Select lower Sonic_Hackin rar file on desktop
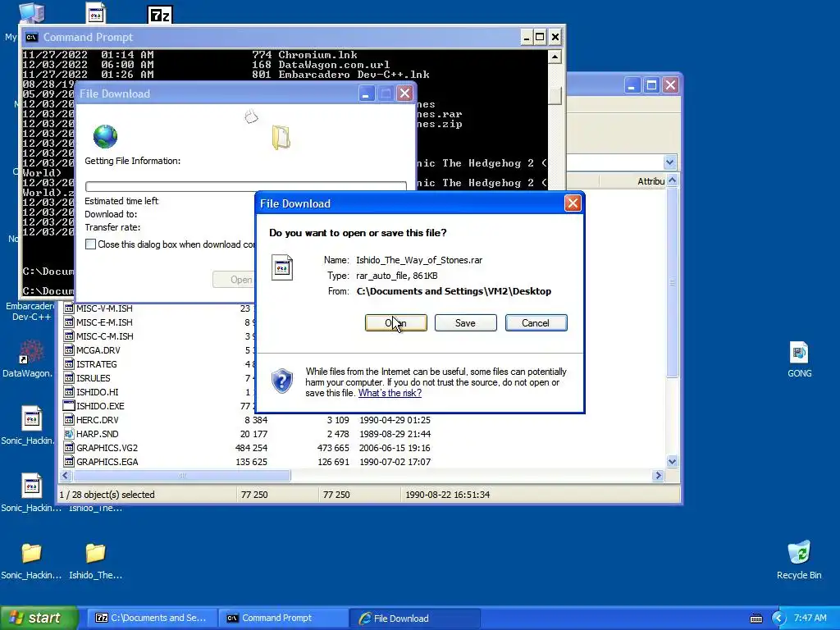The width and height of the screenshot is (840, 630). tap(32, 486)
